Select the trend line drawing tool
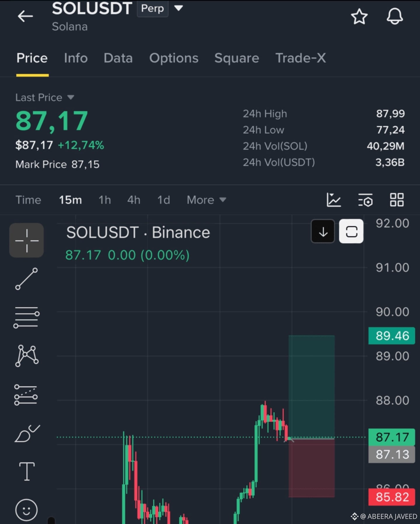The image size is (420, 524). pos(27,279)
